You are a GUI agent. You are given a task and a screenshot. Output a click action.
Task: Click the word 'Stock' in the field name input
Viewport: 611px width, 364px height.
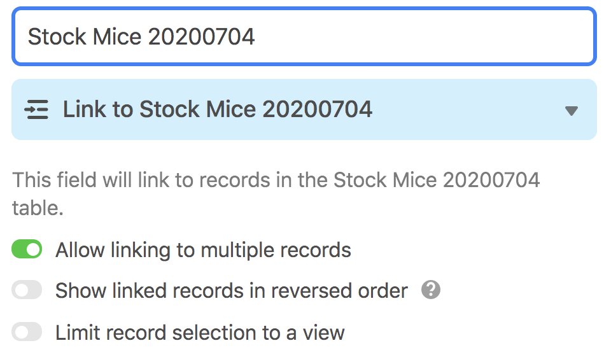pos(57,37)
